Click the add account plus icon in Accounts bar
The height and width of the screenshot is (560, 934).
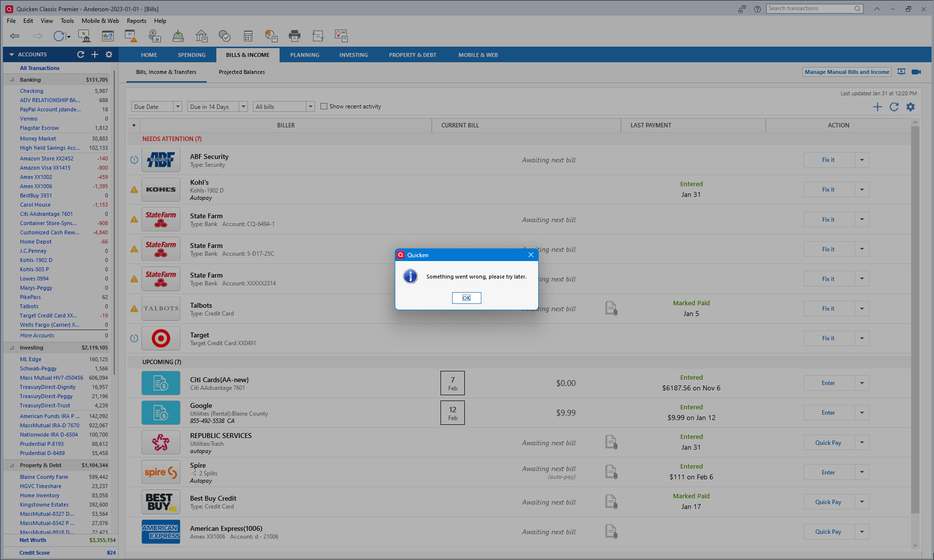[95, 54]
